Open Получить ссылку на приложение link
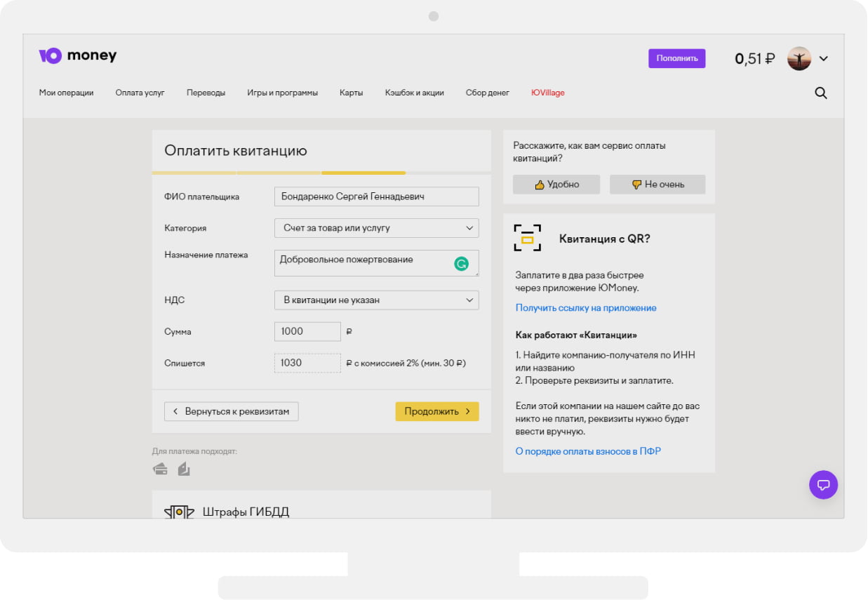This screenshot has height=600, width=868. (x=586, y=307)
